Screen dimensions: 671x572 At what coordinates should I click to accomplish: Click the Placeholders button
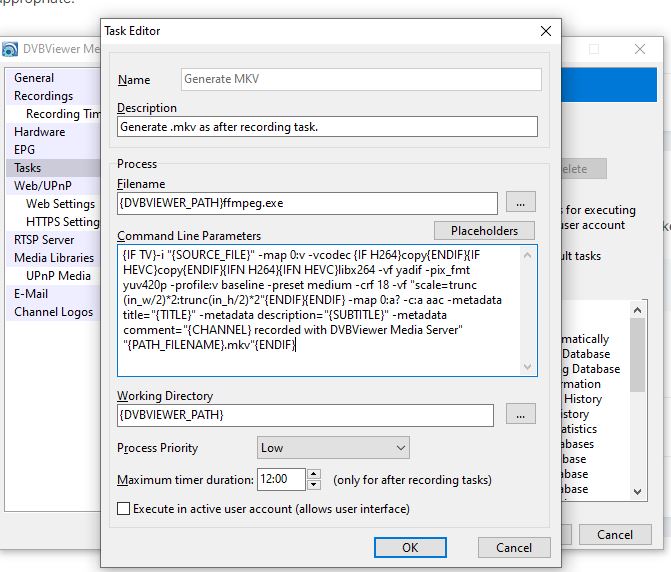484,231
